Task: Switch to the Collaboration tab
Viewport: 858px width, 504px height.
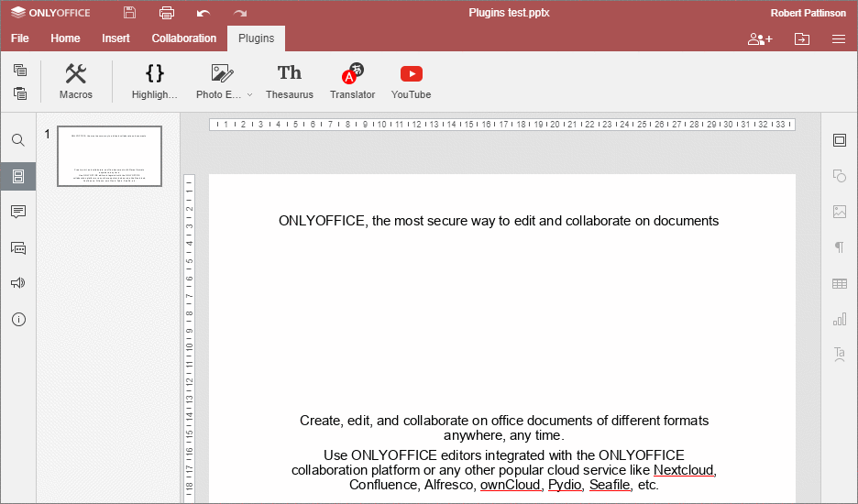Action: 184,38
